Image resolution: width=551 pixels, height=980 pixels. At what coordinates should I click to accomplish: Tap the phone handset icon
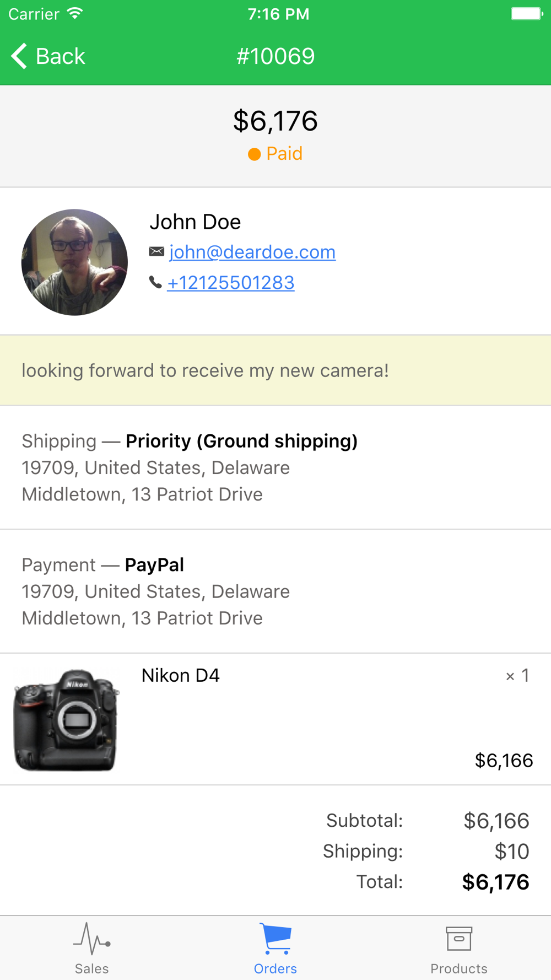pos(155,283)
